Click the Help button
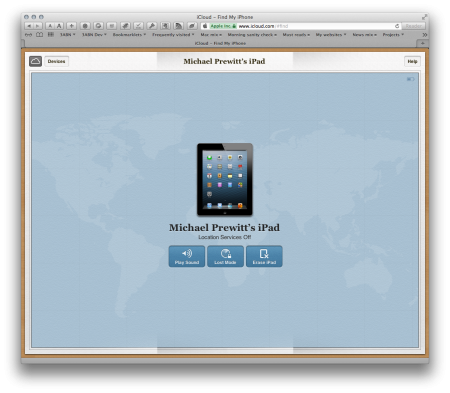 click(412, 61)
